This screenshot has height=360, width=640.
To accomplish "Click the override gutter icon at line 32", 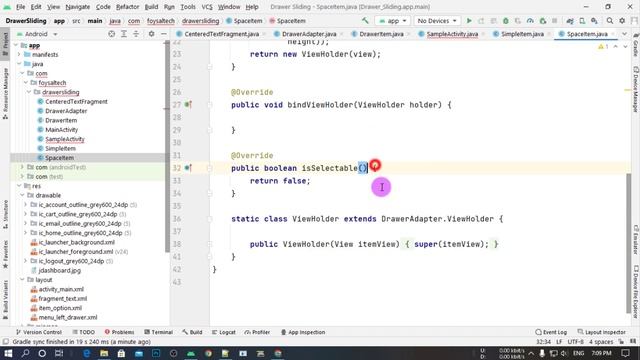I will coord(188,168).
